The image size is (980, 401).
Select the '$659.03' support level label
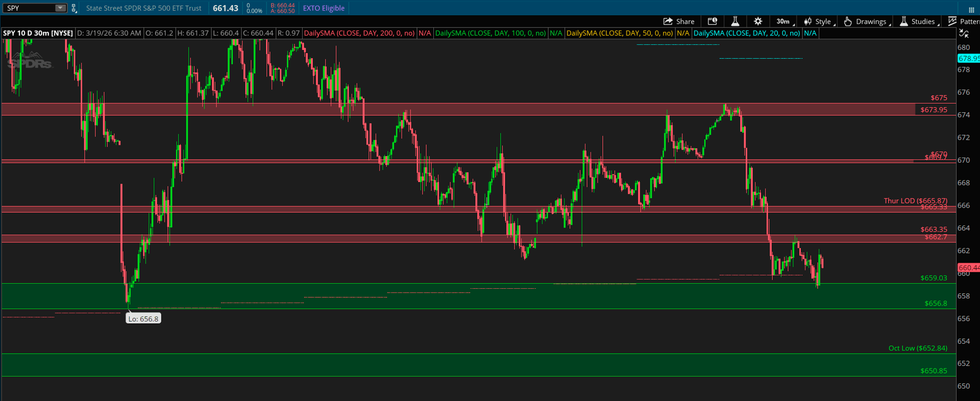934,278
